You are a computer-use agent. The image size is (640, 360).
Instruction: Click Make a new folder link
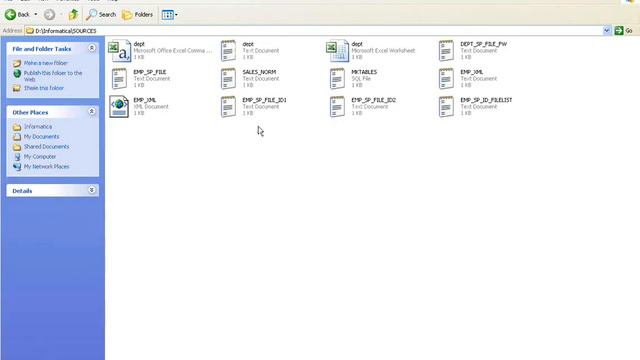click(x=46, y=63)
